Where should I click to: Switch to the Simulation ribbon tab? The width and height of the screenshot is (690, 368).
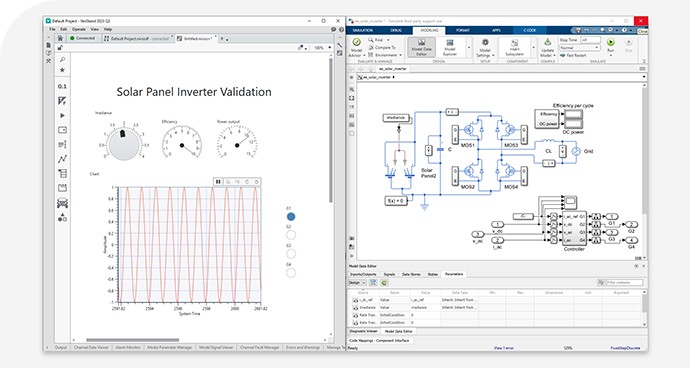click(x=363, y=30)
